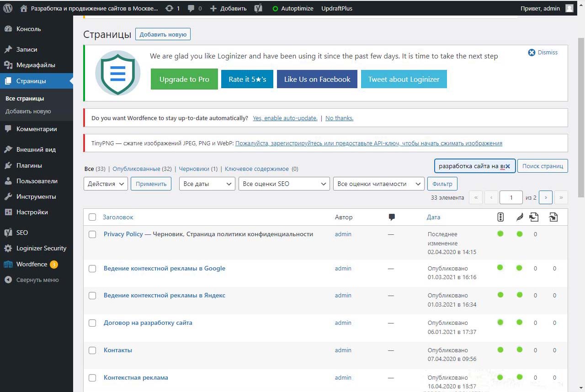Toggle the select-all checkbox in table header
The image size is (585, 392).
tap(92, 217)
